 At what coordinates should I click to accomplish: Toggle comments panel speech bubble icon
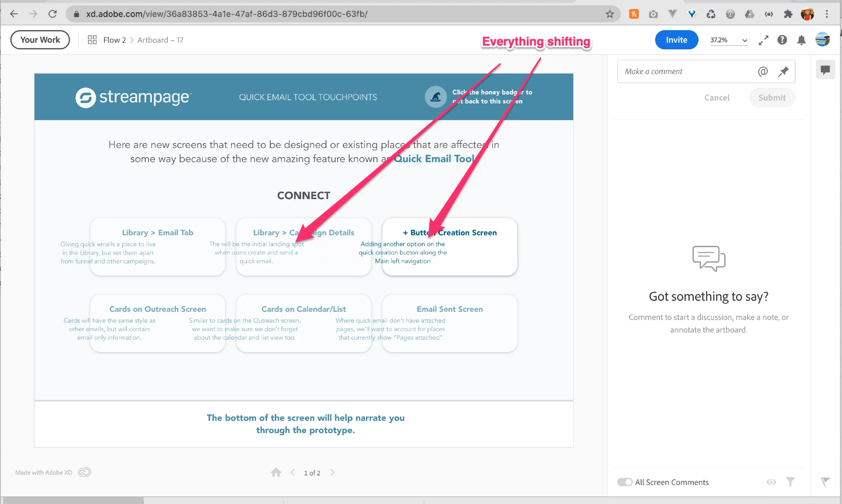pyautogui.click(x=825, y=70)
